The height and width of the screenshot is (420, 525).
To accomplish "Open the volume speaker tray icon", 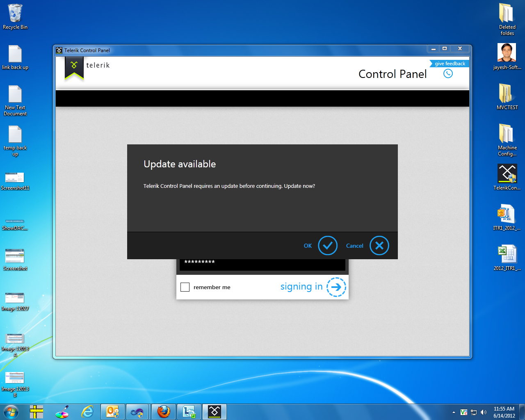I will (484, 412).
